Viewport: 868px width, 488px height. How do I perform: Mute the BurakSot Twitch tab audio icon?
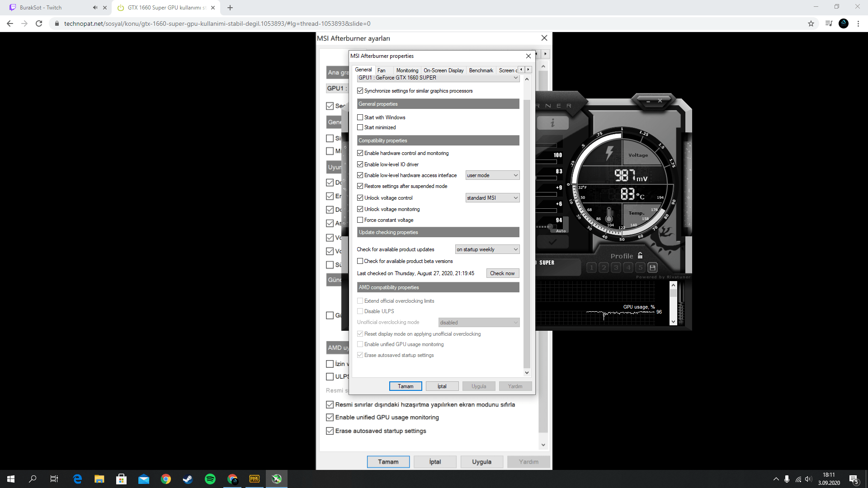pos(95,8)
